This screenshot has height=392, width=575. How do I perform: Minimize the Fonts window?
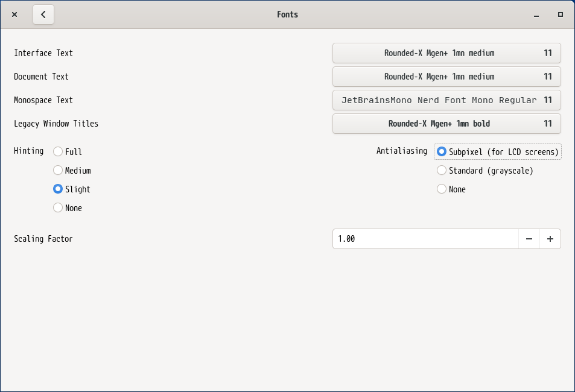536,14
